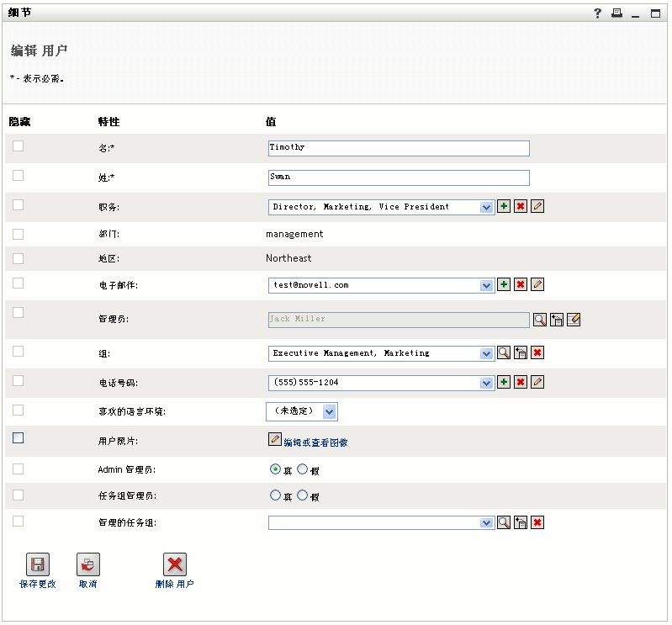Viewport: 672px width, 625px height.
Task: Remove selected 职务 value with red X
Action: pos(521,206)
